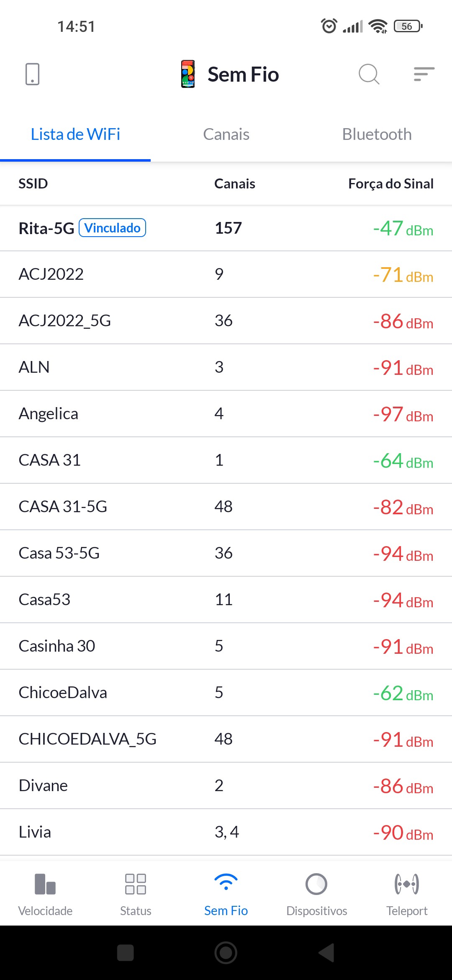
Task: Tap the Pixel phone thumbnail by Sem Fio
Action: click(x=188, y=74)
